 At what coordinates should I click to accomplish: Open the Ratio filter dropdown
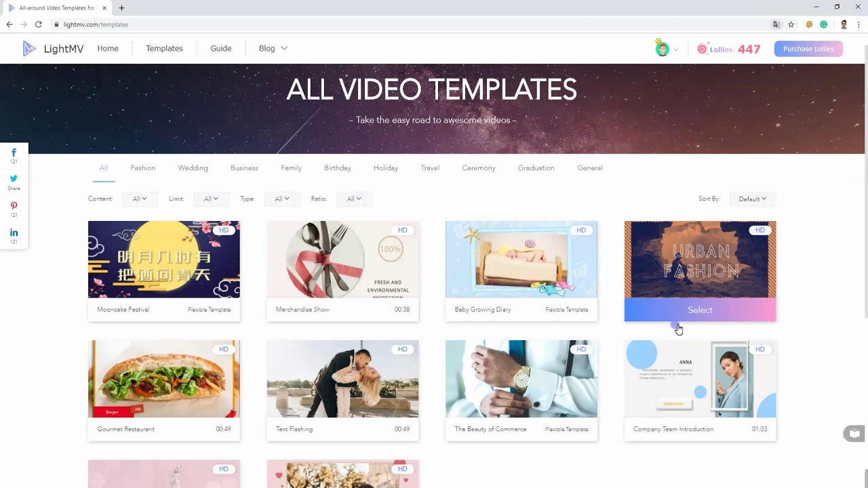click(x=354, y=199)
